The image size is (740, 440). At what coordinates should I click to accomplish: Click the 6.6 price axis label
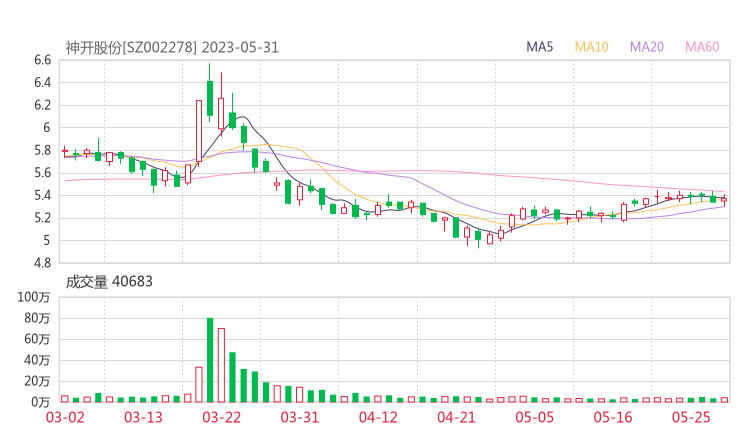coord(42,60)
